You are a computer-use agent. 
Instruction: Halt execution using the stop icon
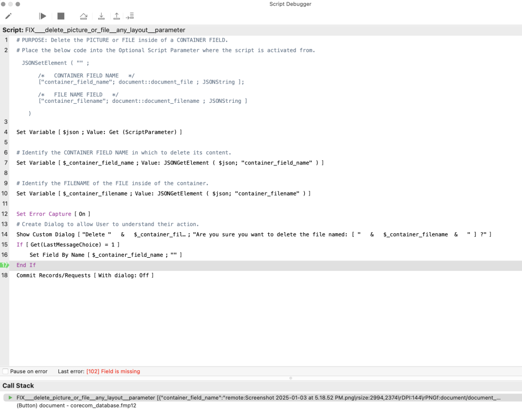tap(60, 16)
